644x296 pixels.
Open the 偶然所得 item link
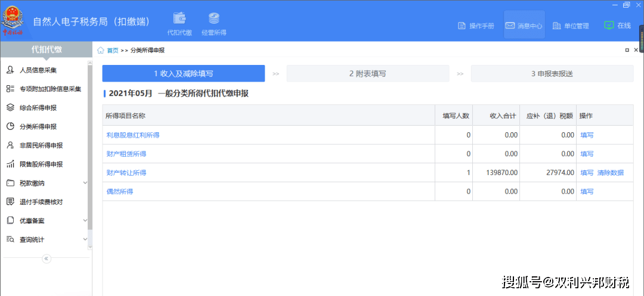click(x=119, y=192)
